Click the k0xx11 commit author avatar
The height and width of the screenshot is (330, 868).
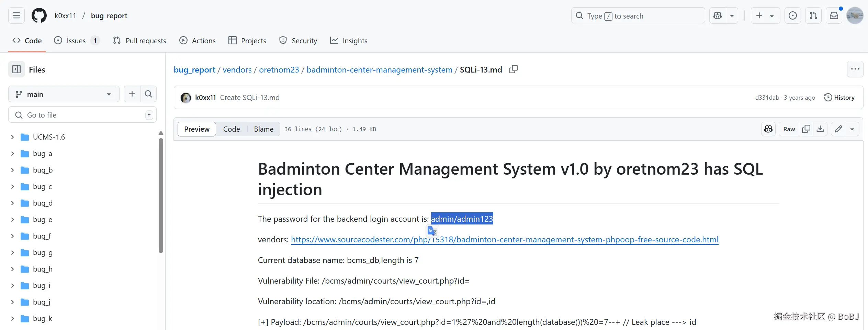[x=186, y=98]
